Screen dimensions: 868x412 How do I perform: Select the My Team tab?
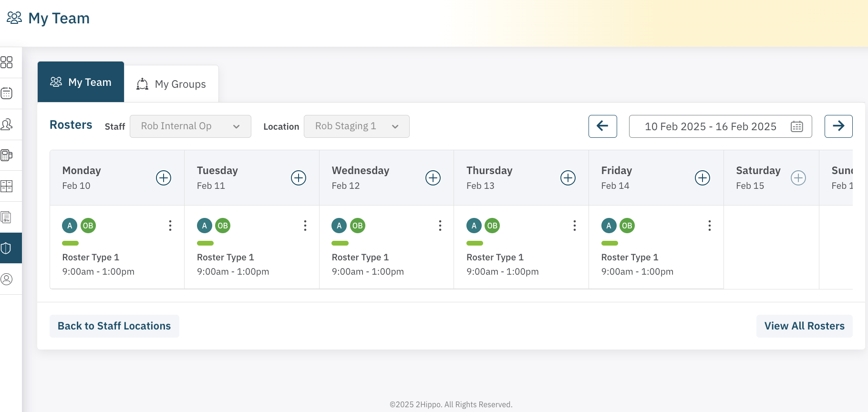click(x=81, y=82)
